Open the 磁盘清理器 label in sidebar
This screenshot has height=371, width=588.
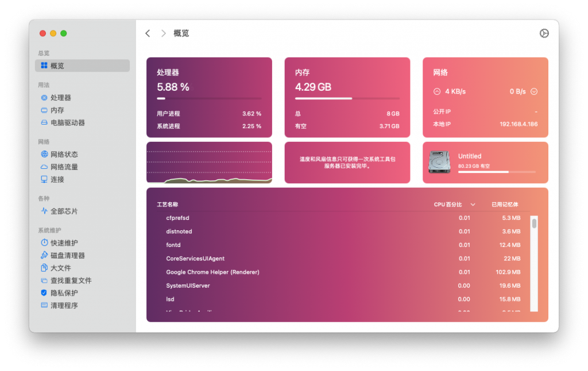[x=68, y=256]
